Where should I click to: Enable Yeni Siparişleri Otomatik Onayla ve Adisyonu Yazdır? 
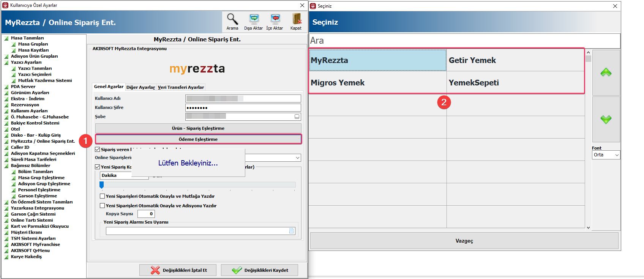click(x=102, y=206)
